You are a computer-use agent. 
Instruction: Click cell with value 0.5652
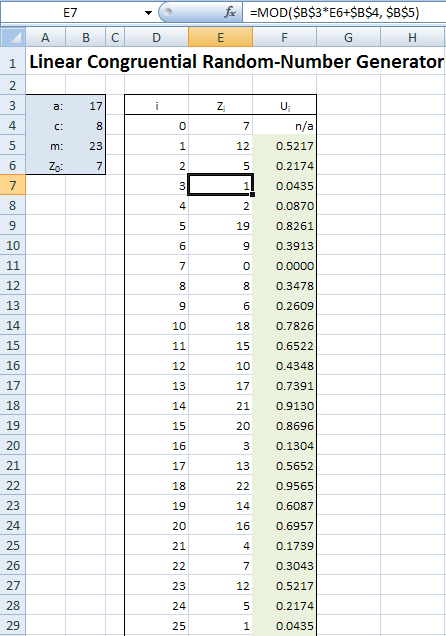(285, 466)
